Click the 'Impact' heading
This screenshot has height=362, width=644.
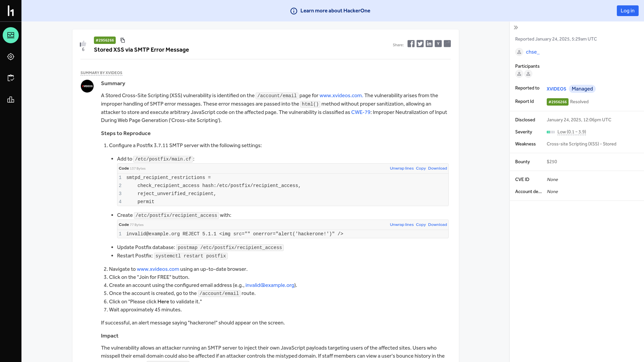109,336
